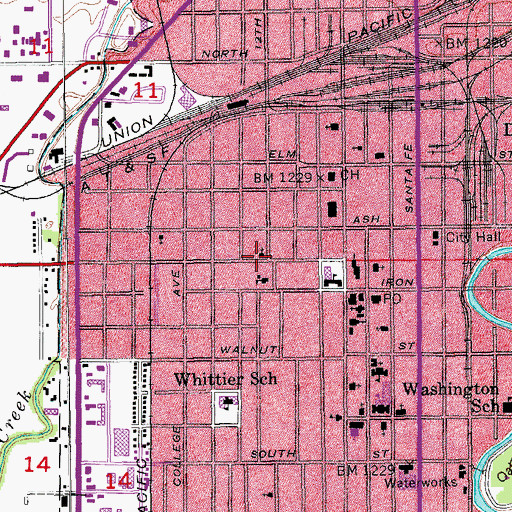Image resolution: width=512 pixels, height=512 pixels.
Task: Click the Whittier Sch map label
Action: [x=226, y=379]
